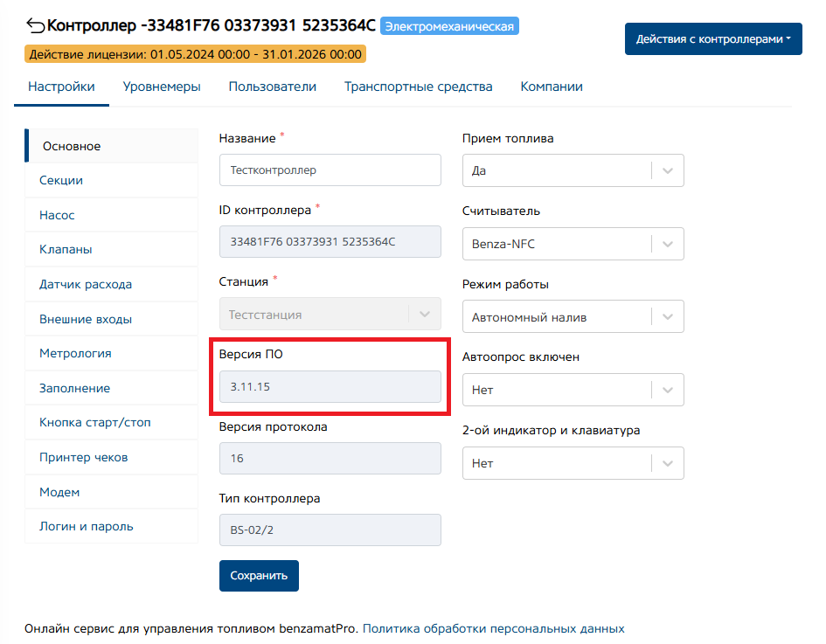Open Метрология section
Screen dimensions: 826x644
pos(75,353)
